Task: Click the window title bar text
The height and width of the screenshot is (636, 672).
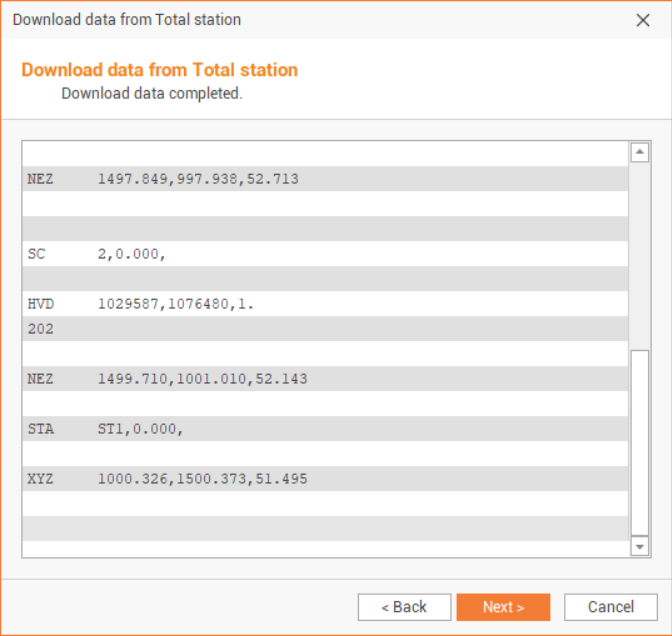Action: pos(127,20)
